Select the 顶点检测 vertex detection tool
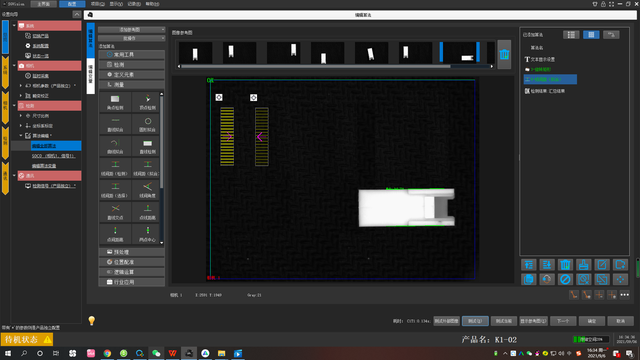This screenshot has height=360, width=640. click(147, 102)
